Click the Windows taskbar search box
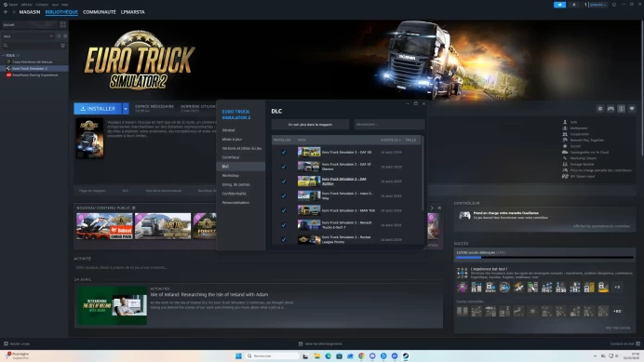 [273, 355]
